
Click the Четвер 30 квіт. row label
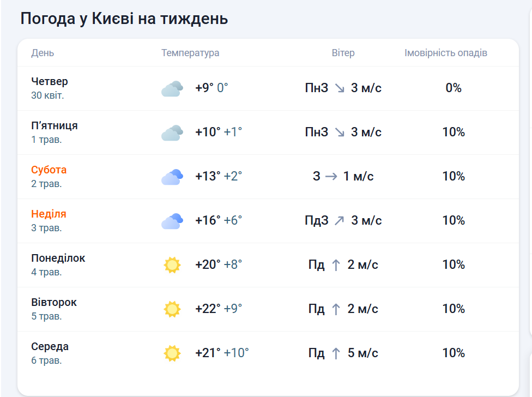tap(50, 88)
